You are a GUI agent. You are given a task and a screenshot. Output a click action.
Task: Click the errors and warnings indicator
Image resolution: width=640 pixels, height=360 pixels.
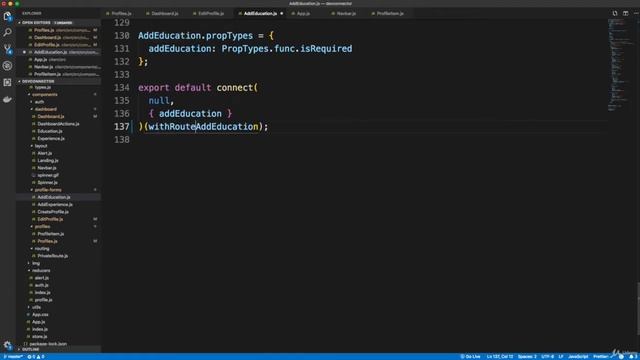[x=36, y=357]
